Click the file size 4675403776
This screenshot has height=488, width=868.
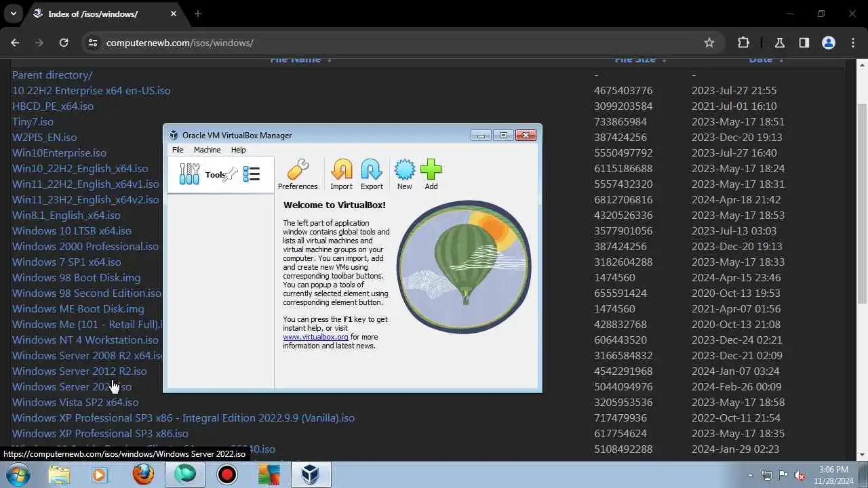coord(623,91)
